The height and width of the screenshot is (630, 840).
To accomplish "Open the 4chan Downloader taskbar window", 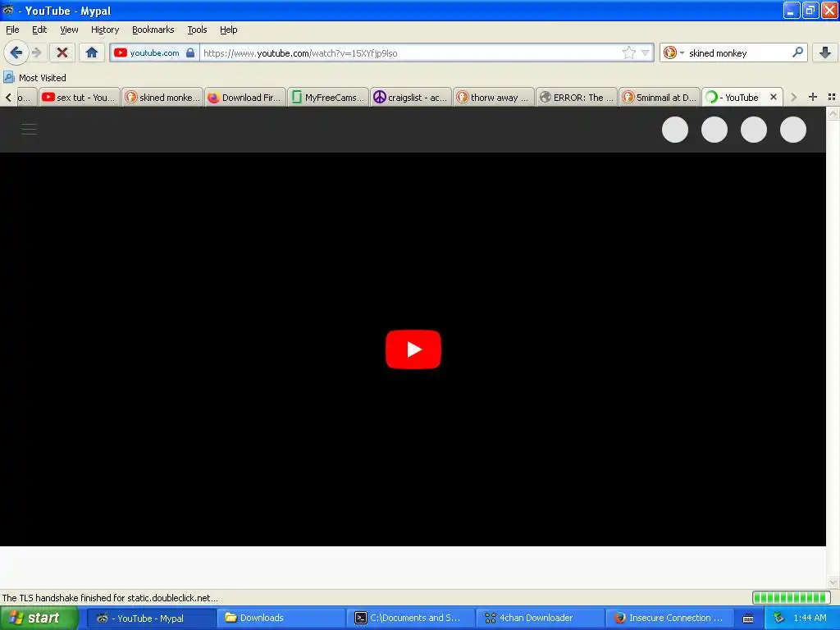I will tap(541, 619).
